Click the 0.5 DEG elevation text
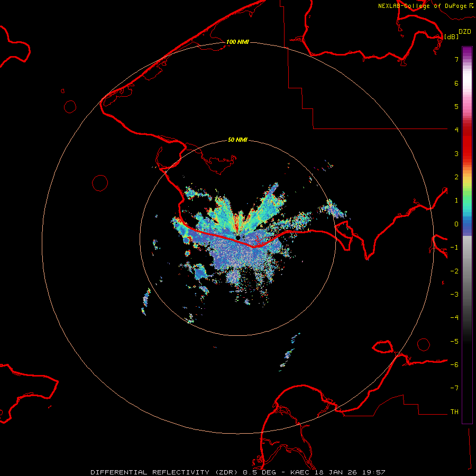 tap(260, 472)
